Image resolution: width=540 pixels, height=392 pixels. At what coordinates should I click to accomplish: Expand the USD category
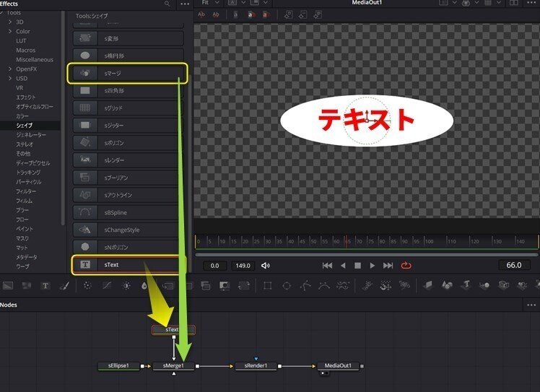click(10, 78)
